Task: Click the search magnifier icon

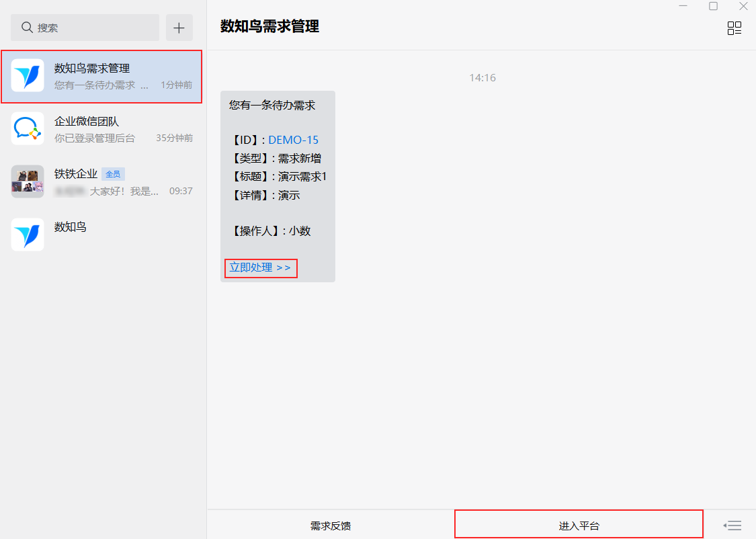Action: (x=27, y=28)
